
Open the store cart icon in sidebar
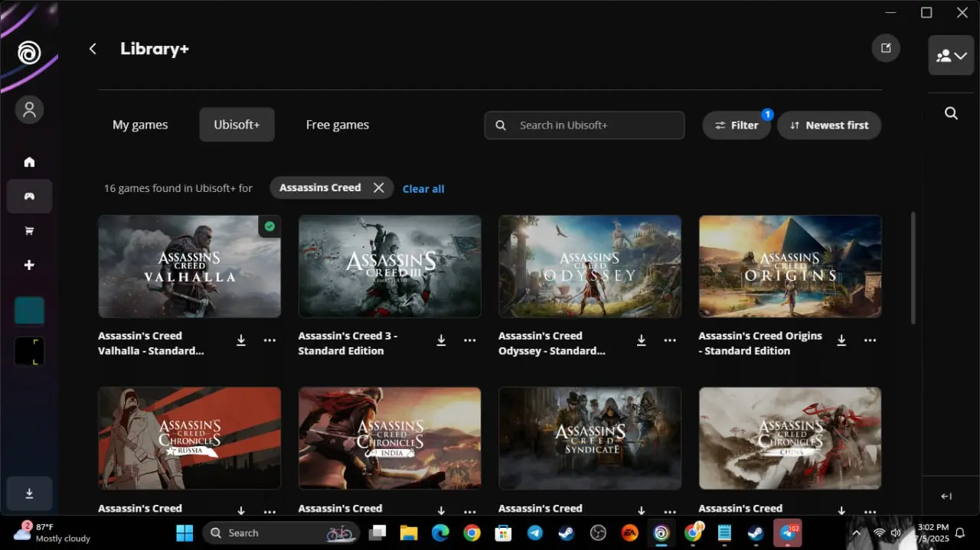tap(29, 231)
